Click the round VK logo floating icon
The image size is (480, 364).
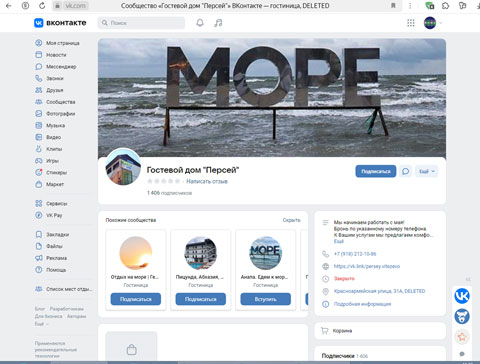click(462, 296)
